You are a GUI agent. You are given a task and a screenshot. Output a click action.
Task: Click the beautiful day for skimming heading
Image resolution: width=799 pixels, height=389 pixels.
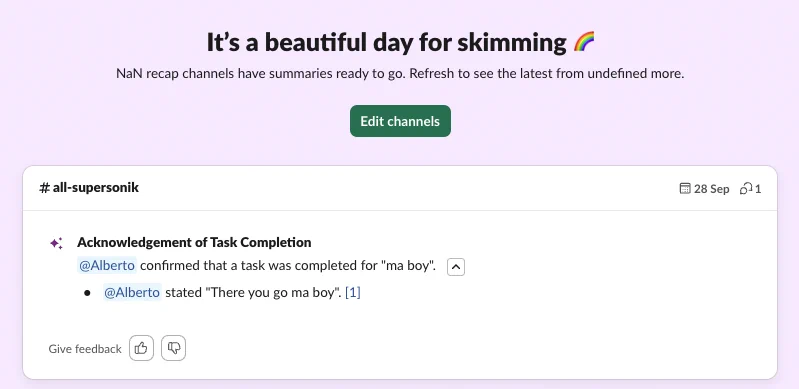coord(386,42)
